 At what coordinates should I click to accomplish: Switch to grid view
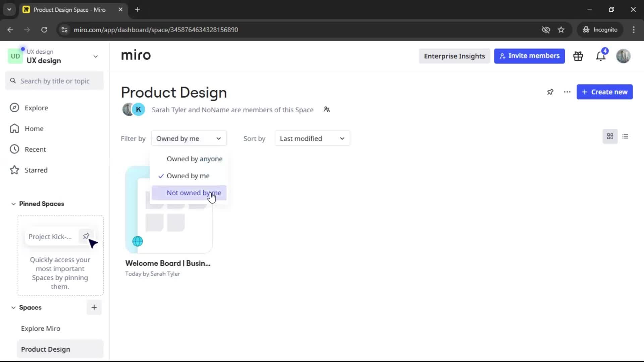pyautogui.click(x=610, y=136)
